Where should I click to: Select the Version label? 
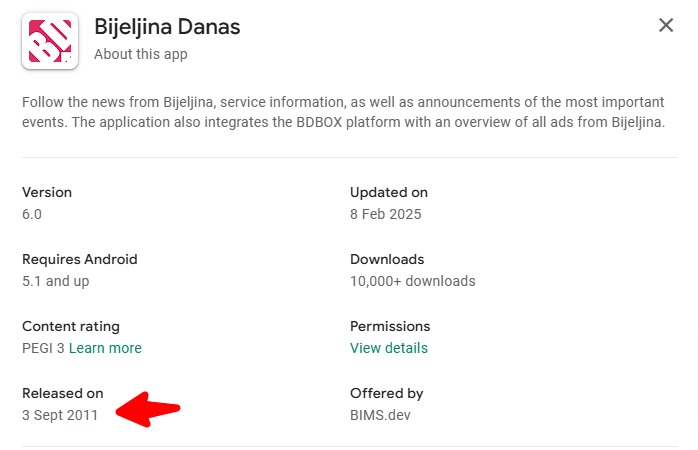click(47, 192)
